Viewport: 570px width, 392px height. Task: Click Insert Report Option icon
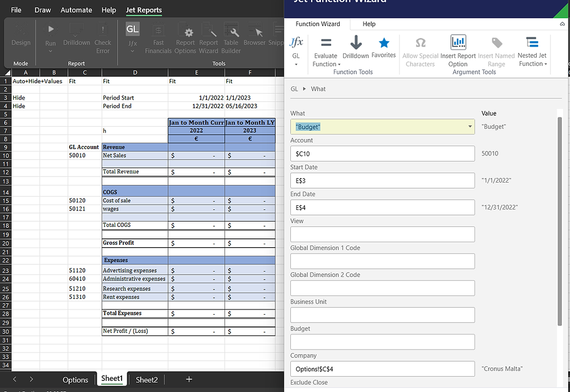[458, 42]
